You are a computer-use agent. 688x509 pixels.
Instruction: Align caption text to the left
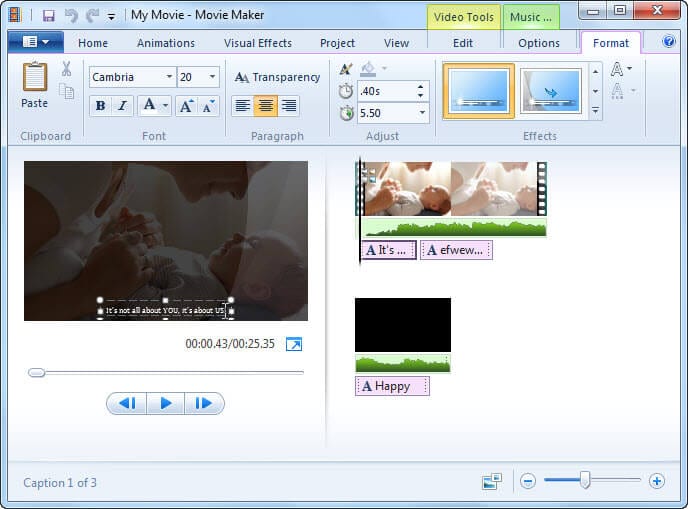coord(242,106)
